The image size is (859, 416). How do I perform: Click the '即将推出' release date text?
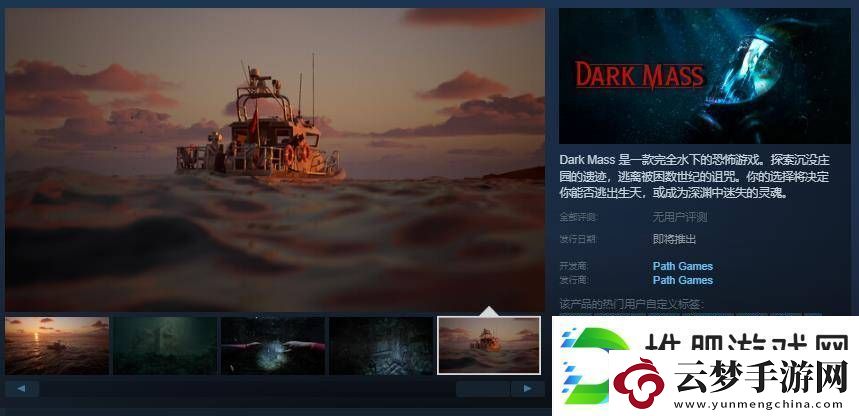pyautogui.click(x=674, y=239)
